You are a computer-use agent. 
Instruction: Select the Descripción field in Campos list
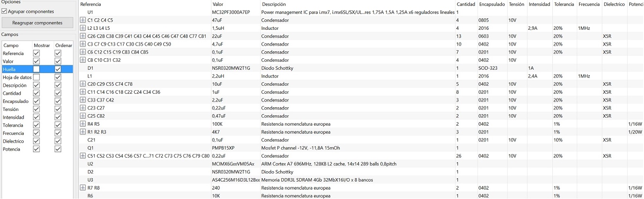tap(15, 85)
